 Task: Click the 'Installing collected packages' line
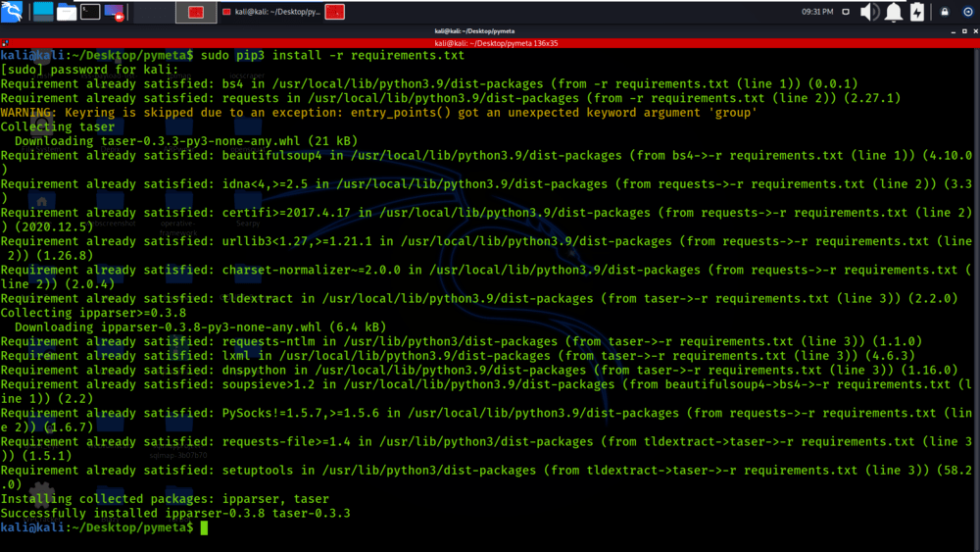pos(165,499)
